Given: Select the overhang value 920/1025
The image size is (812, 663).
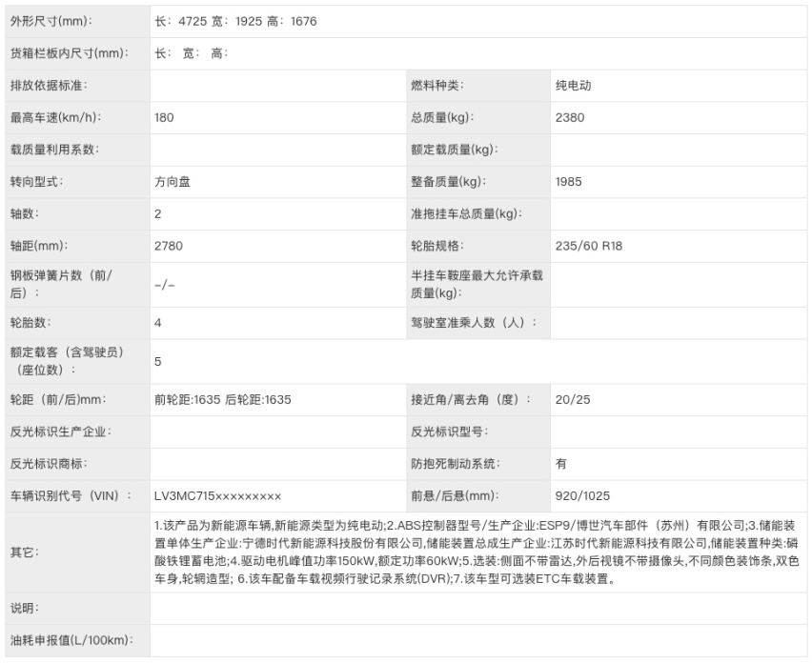Looking at the screenshot, I should pyautogui.click(x=582, y=496).
